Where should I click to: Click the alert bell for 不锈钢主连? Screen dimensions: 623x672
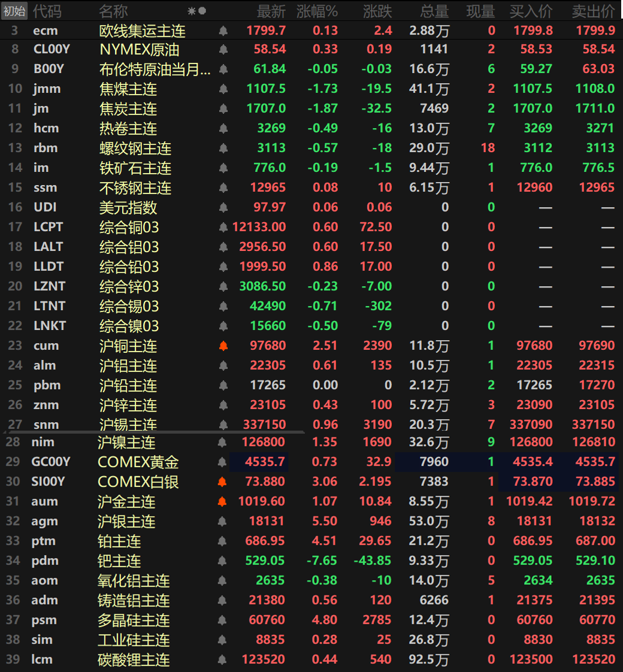223,187
